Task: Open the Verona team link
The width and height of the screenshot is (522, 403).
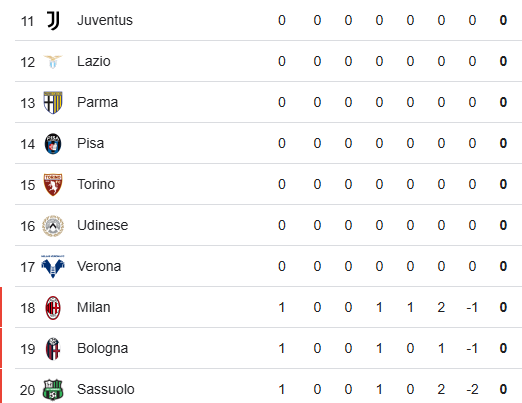Action: point(99,266)
